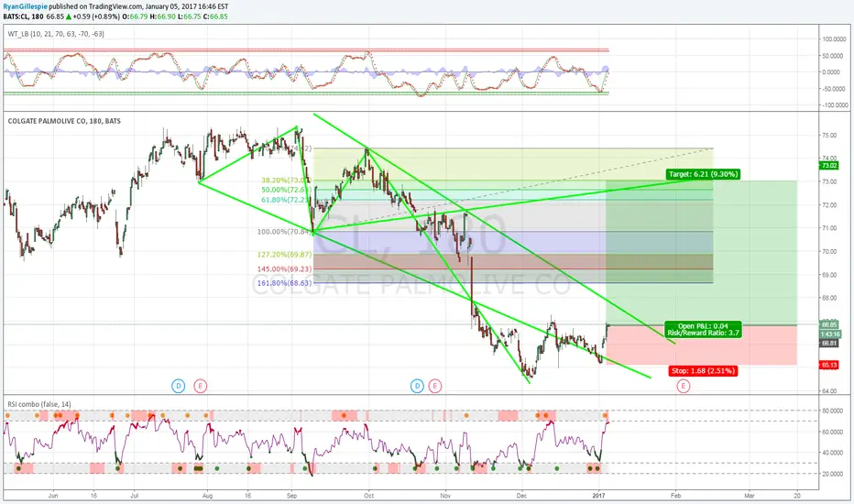The width and height of the screenshot is (854, 504).
Task: Click the red 65.13 stop price axis tag
Action: point(829,365)
